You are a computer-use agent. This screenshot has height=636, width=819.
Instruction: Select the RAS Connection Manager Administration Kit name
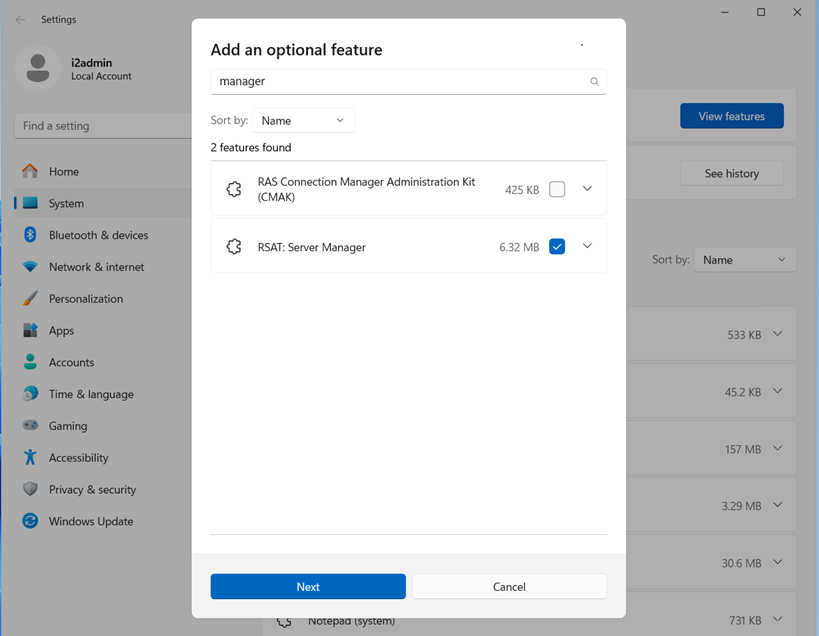[366, 189]
